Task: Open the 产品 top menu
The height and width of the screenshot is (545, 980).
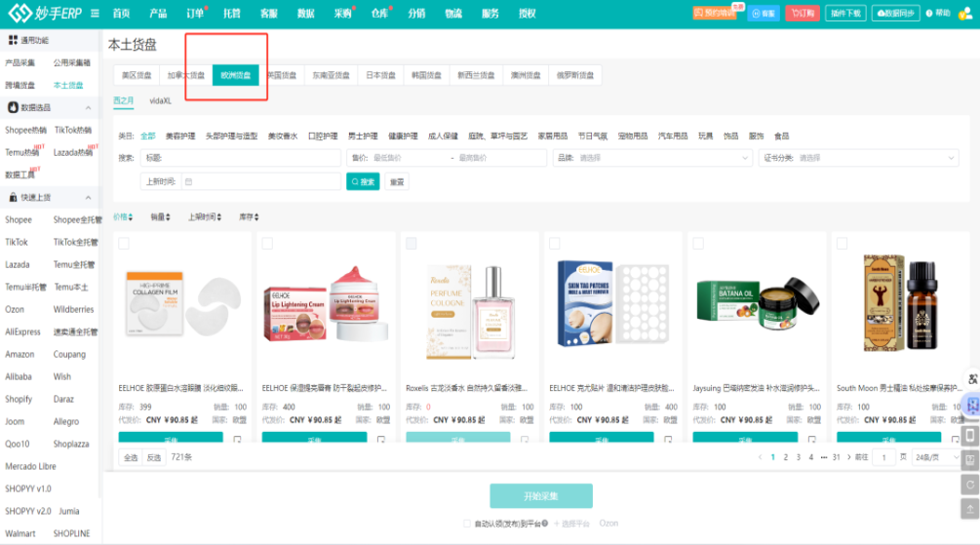Action: click(158, 13)
